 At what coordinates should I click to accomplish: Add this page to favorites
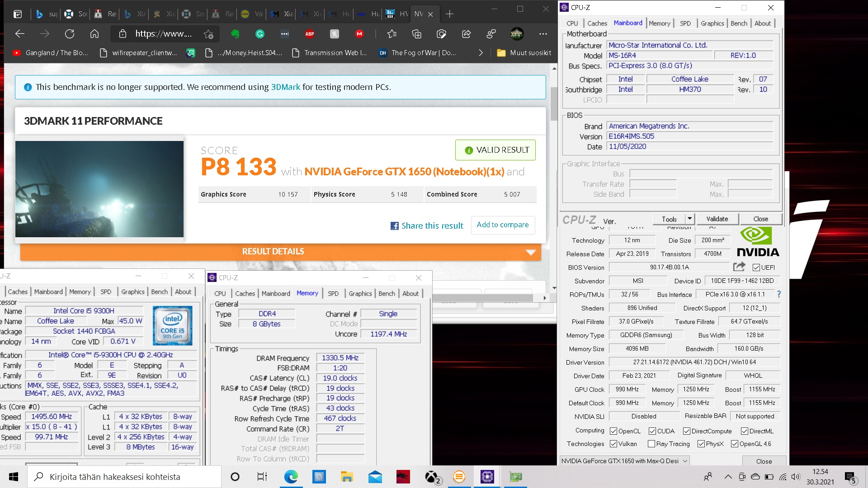208,34
